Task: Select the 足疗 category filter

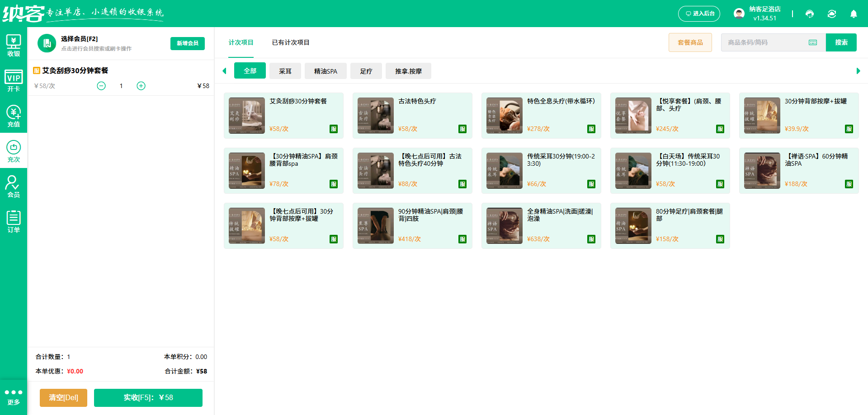Action: tap(366, 70)
